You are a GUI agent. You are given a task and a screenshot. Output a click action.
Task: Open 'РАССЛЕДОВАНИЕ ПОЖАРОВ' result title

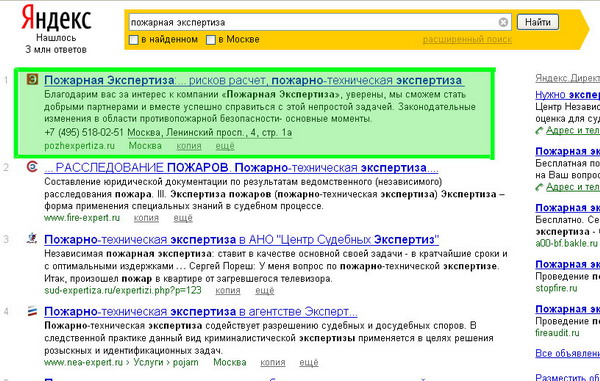241,168
